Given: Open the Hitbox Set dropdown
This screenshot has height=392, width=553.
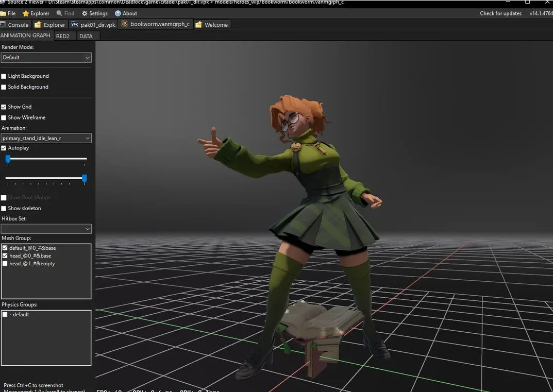Looking at the screenshot, I should coord(46,229).
